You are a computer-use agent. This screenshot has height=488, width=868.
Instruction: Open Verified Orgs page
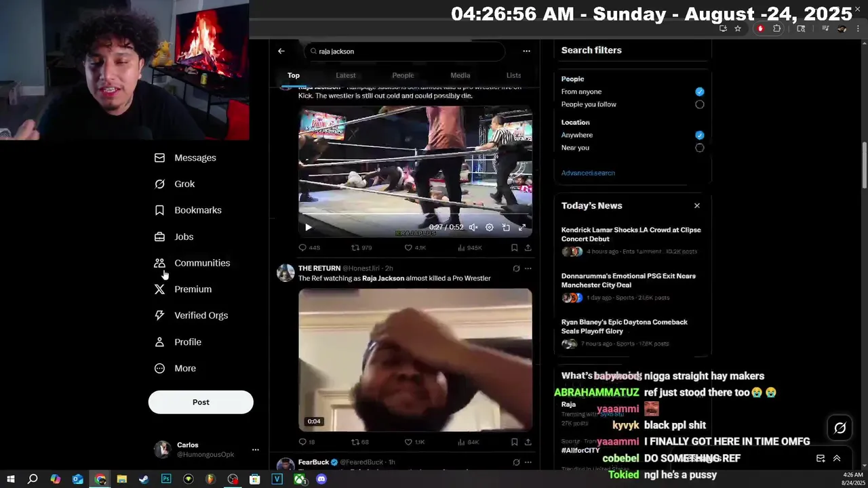click(191, 315)
